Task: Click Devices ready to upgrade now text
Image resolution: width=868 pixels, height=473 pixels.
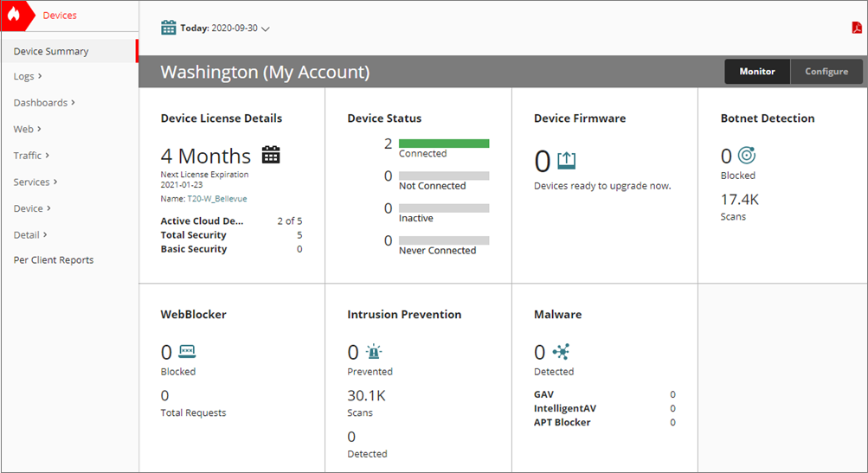Action: pos(602,186)
